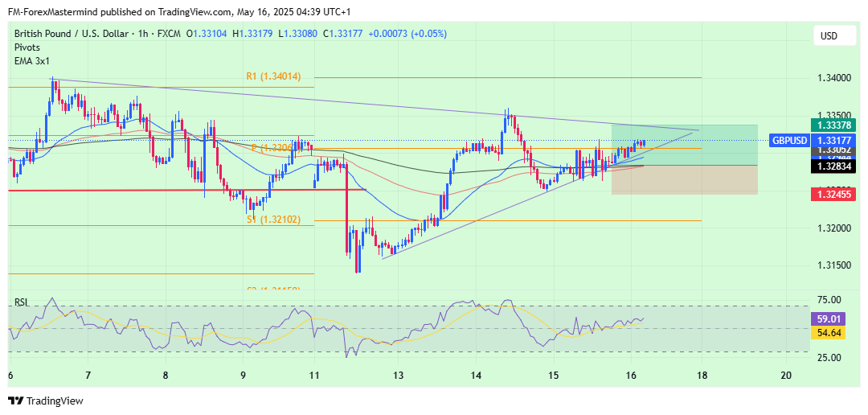Image resolution: width=868 pixels, height=415 pixels.
Task: Select the thick red horizontal support line
Action: (x=187, y=190)
